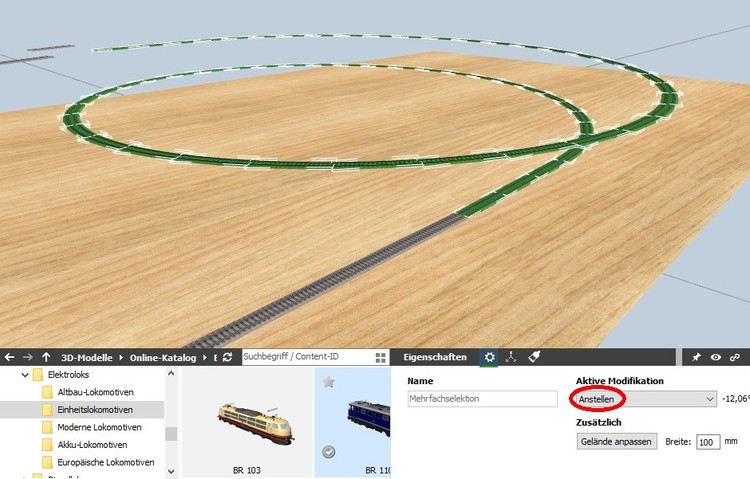Click into the Suchbegriff / Content-ID search field

click(308, 357)
